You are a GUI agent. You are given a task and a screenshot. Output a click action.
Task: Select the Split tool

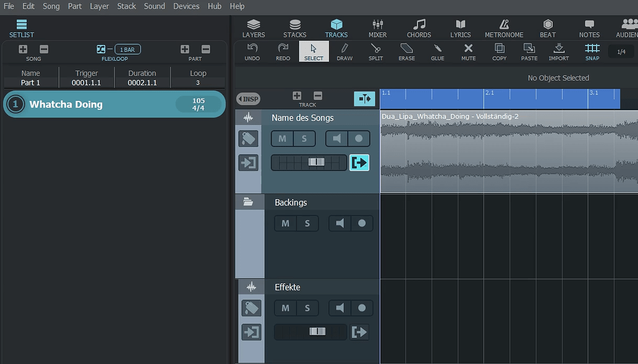click(375, 51)
